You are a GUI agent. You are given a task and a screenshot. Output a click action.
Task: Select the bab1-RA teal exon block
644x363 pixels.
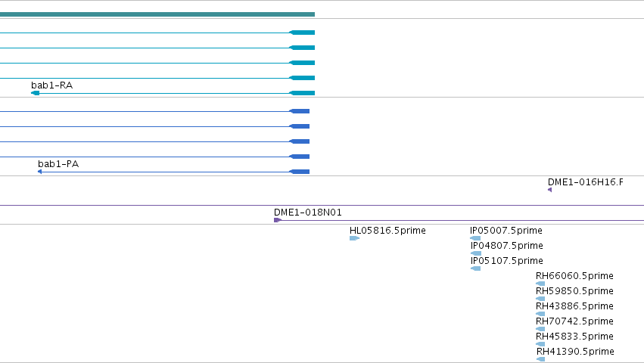click(302, 93)
